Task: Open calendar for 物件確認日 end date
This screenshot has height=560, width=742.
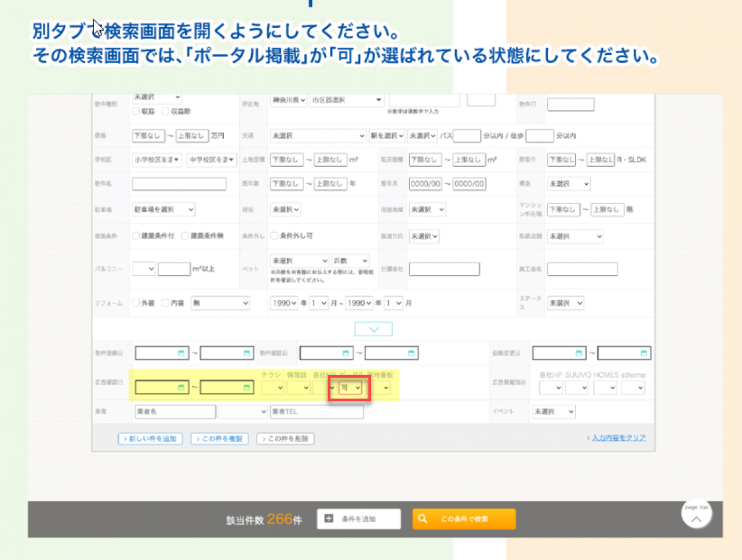Action: (411, 353)
